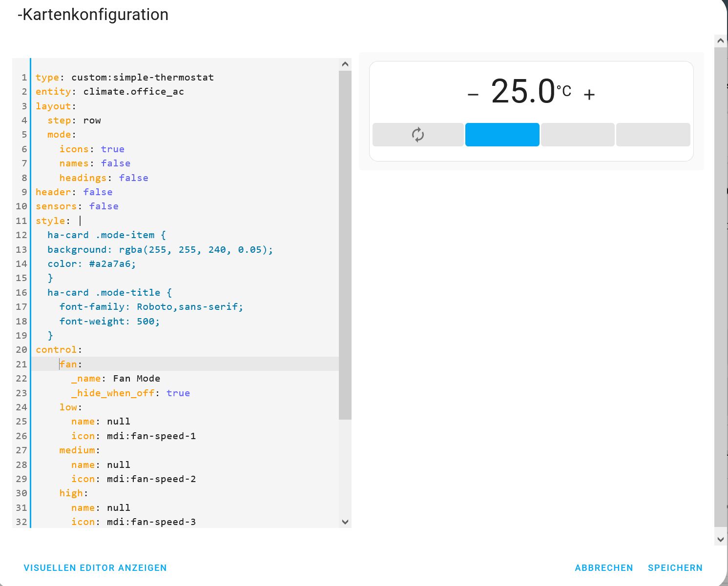The image size is (728, 586).
Task: Open the visual editor via VISUELLEN EDITOR ANZEIGEN
Action: click(x=95, y=567)
